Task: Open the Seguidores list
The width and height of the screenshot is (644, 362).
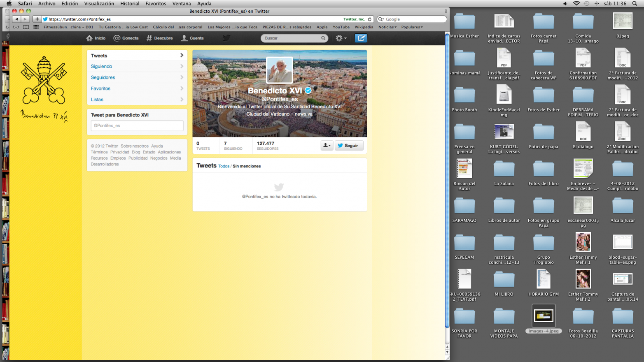Action: (x=137, y=77)
